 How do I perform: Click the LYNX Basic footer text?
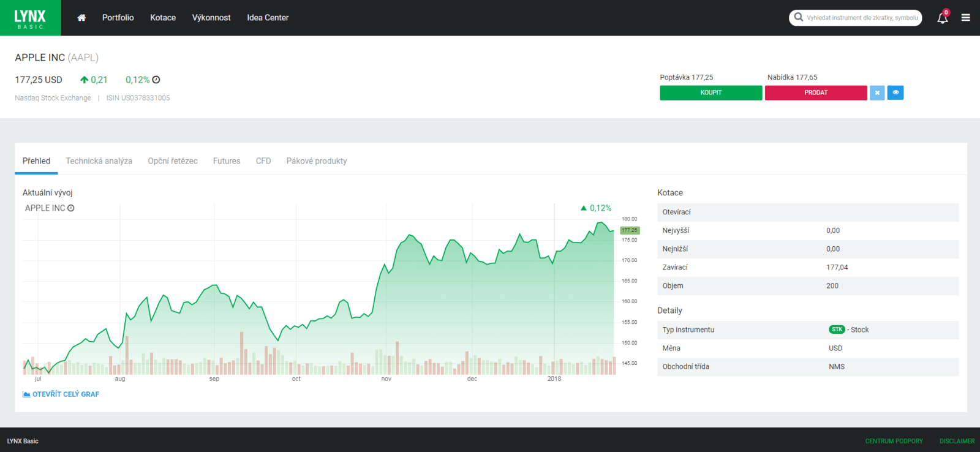[x=23, y=441]
